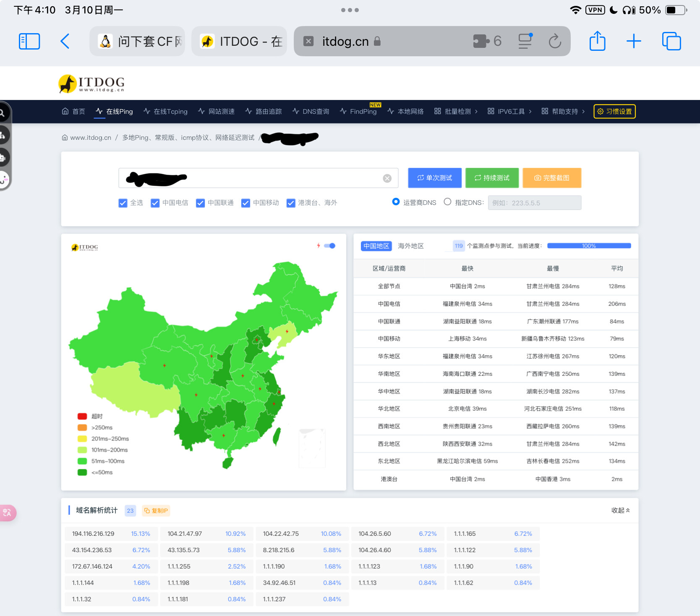700x616 pixels.
Task: Start the 持续测试 button
Action: click(492, 178)
